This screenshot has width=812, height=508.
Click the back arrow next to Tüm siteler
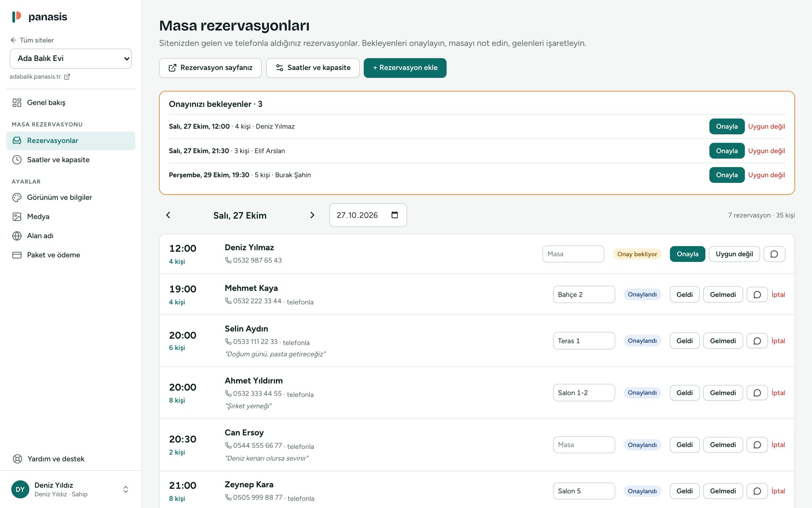(14, 40)
